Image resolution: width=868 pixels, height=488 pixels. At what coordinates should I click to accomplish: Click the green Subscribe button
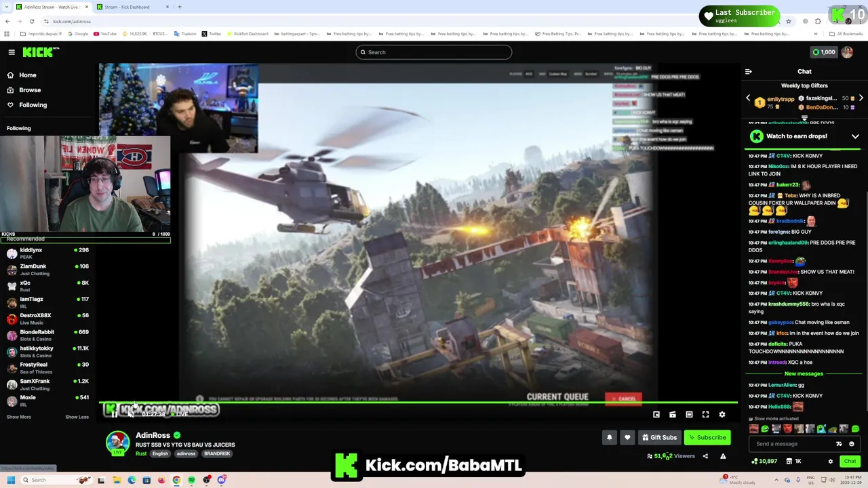pyautogui.click(x=707, y=437)
